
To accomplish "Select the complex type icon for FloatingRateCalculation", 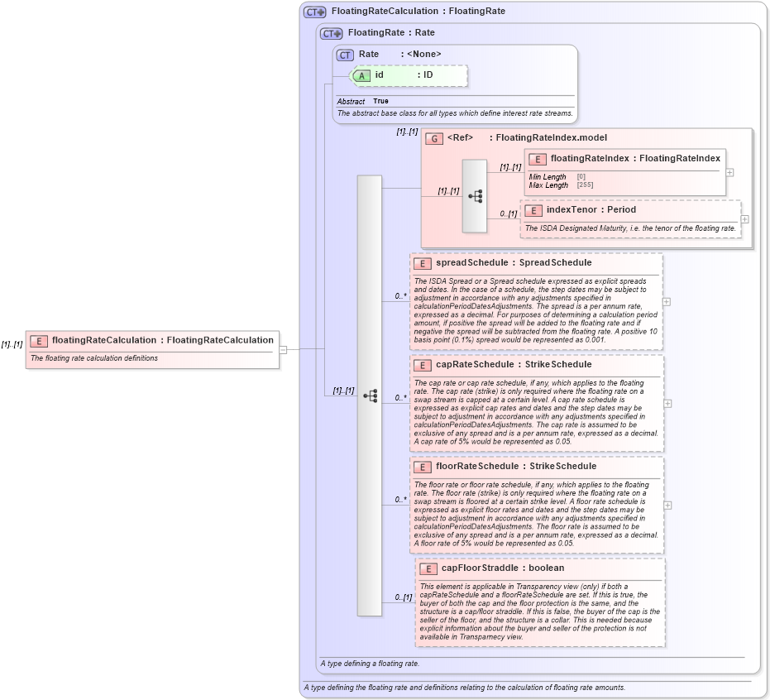I will (x=313, y=11).
